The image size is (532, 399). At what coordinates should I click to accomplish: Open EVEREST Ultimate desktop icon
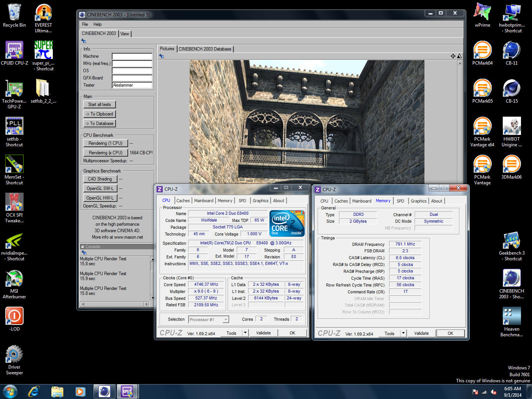43,18
